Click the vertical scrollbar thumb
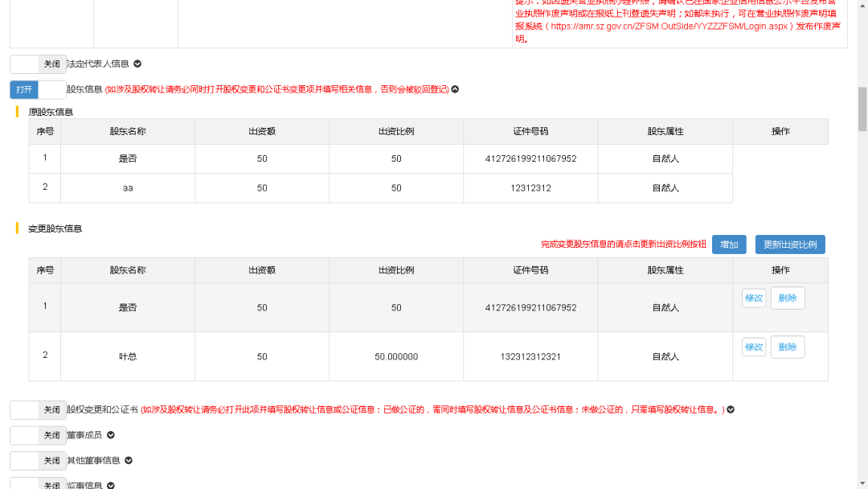The height and width of the screenshot is (489, 868). (862, 109)
